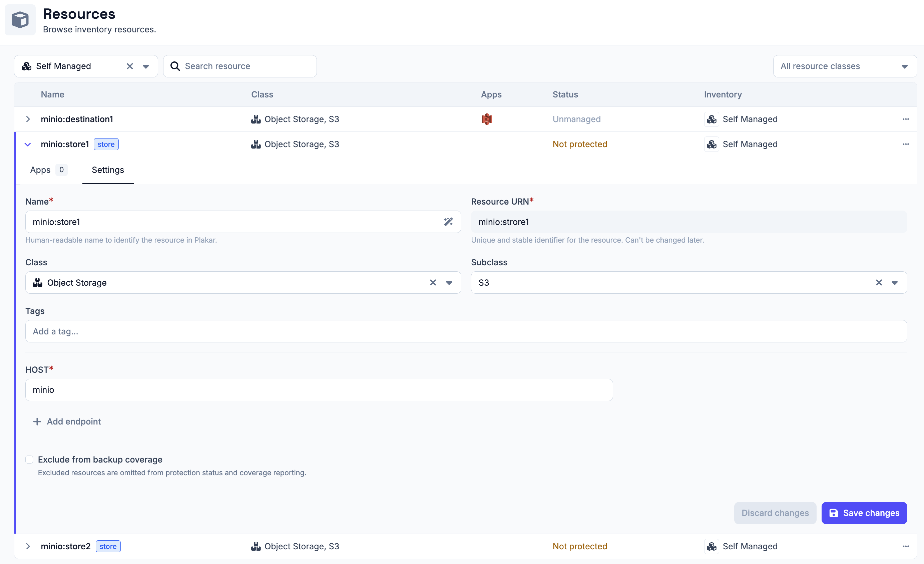Click the Class column header
The image size is (924, 564).
pyautogui.click(x=262, y=94)
